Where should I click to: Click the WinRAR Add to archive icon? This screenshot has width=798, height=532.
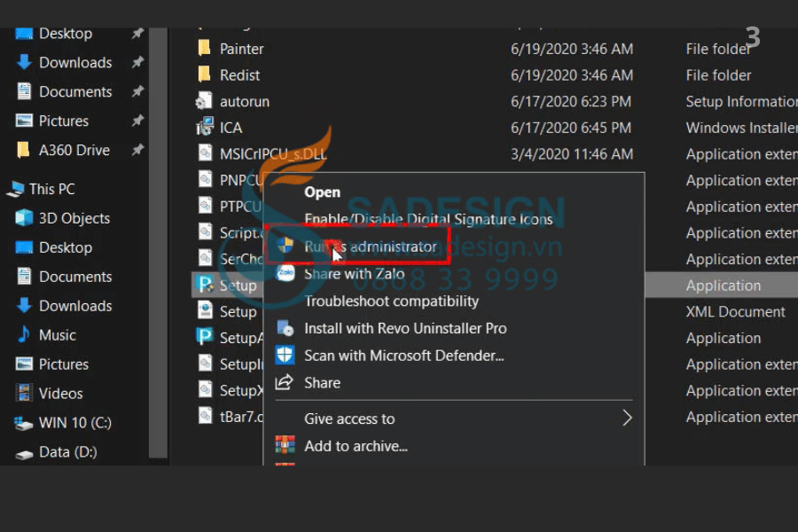tap(285, 446)
